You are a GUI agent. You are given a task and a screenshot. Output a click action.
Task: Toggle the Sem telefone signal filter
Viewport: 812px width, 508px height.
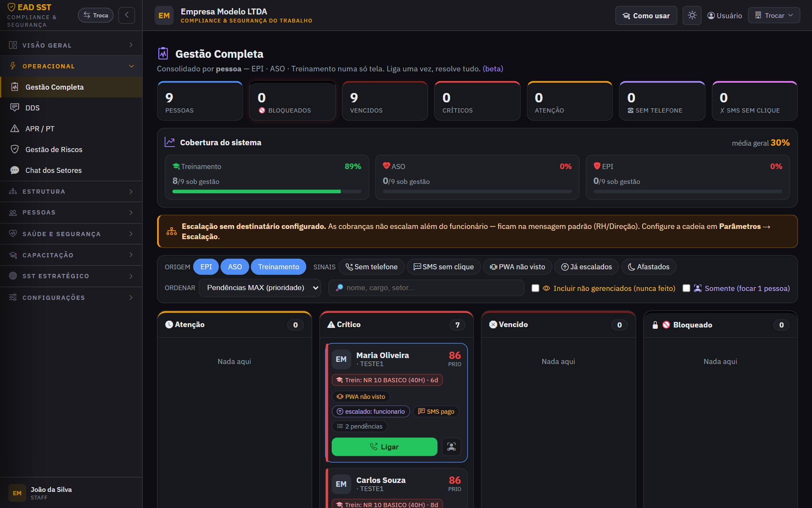click(x=372, y=267)
